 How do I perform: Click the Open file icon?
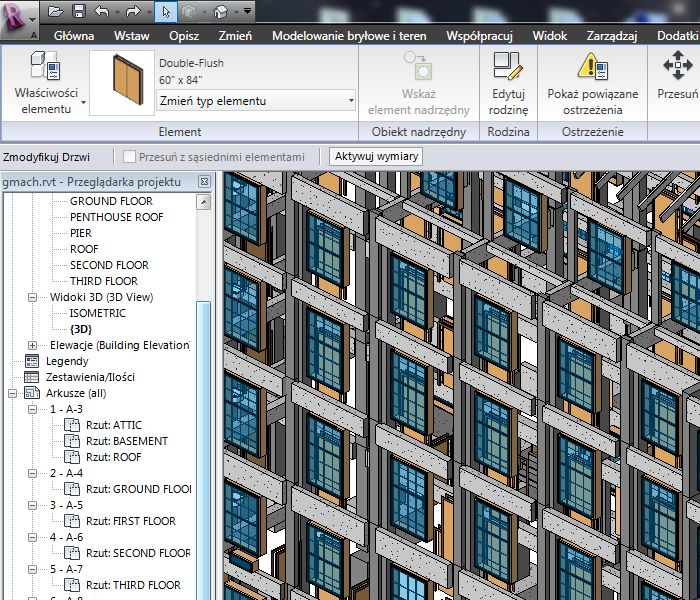pos(55,12)
